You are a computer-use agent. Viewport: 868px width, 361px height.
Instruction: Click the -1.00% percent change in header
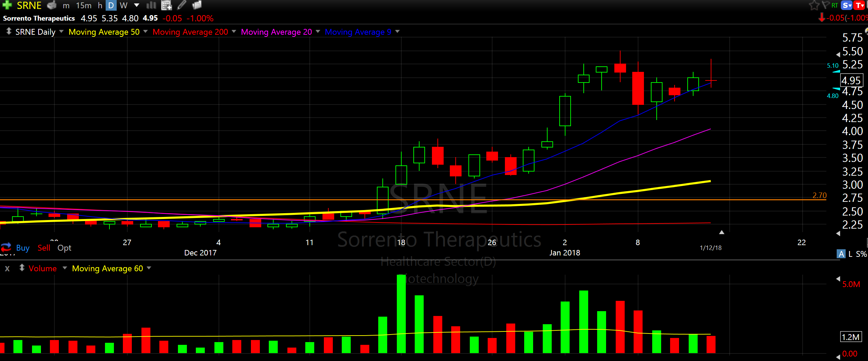tap(200, 18)
